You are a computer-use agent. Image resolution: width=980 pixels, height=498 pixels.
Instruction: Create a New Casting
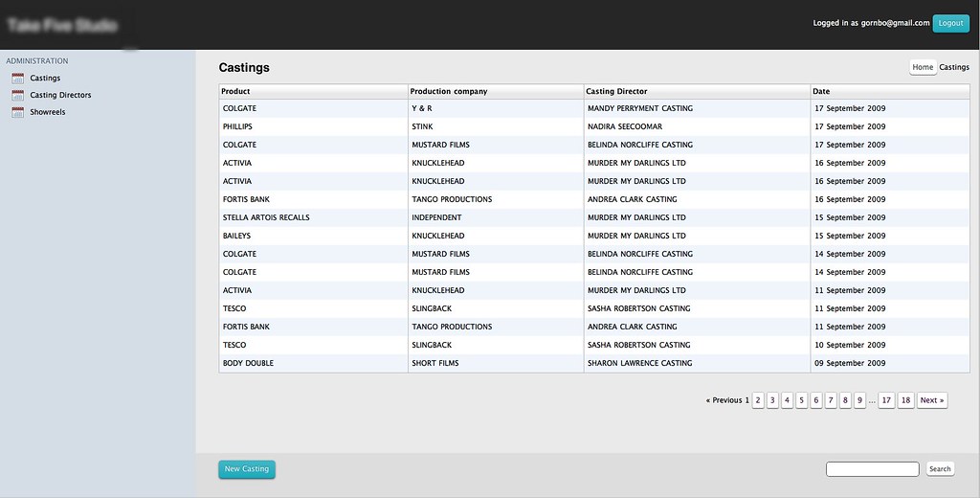click(x=247, y=469)
